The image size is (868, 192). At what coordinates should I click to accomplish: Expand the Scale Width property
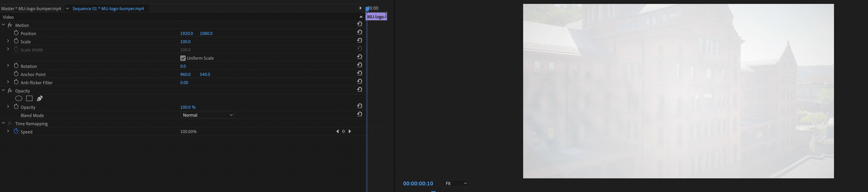pos(8,49)
